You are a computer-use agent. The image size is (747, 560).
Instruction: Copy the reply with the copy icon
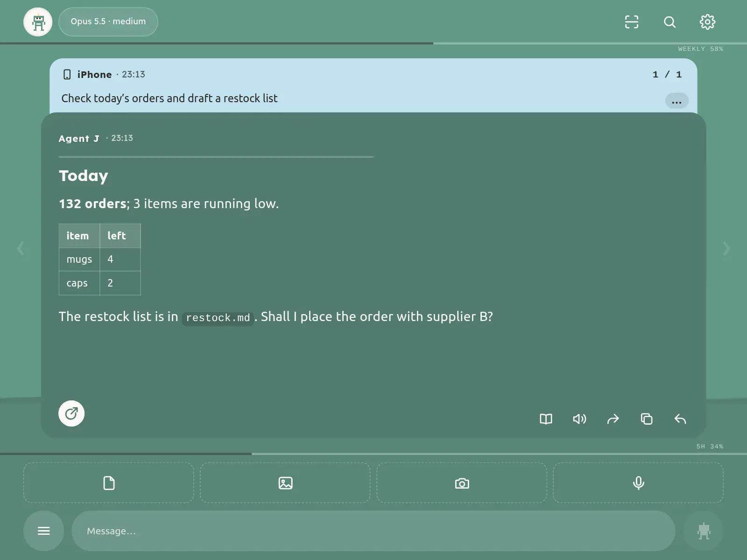click(x=647, y=419)
